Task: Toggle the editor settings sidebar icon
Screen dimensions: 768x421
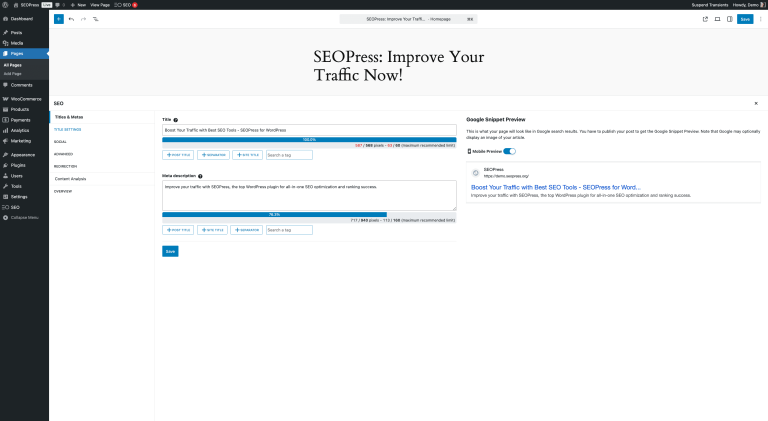Action: point(729,19)
